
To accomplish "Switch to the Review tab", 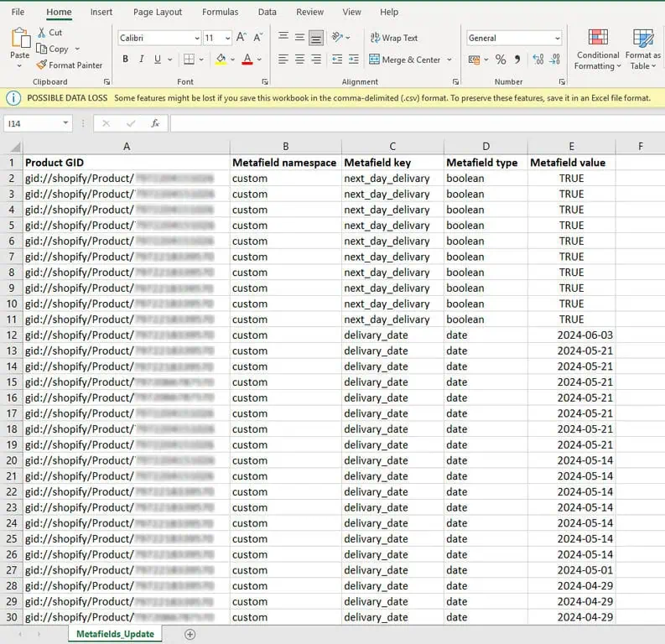I will click(x=309, y=12).
